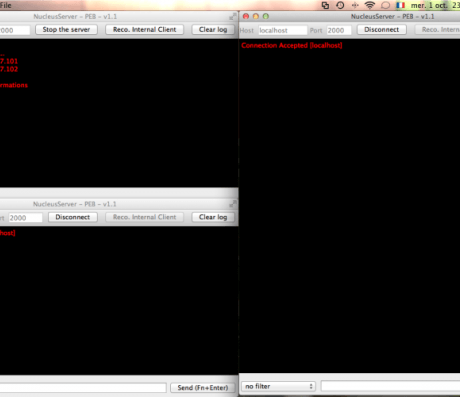Viewport: 460px width, 397px height.
Task: Click the localhost Host input field
Action: click(283, 30)
